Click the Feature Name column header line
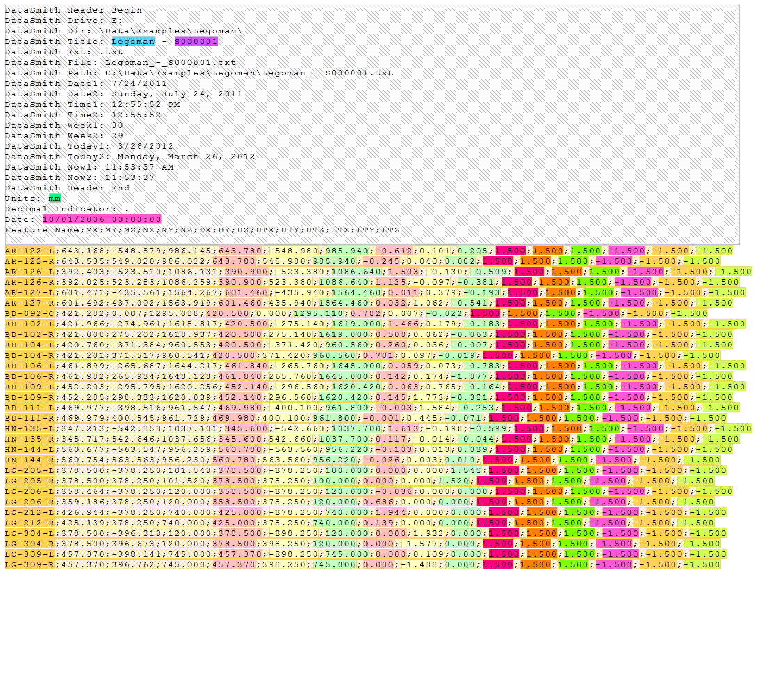 [202, 230]
